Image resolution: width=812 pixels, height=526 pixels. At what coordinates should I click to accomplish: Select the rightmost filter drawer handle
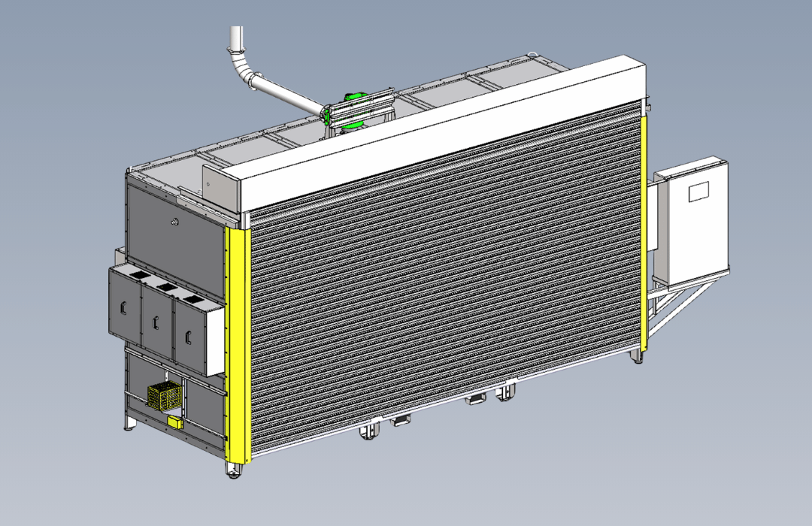coord(189,339)
